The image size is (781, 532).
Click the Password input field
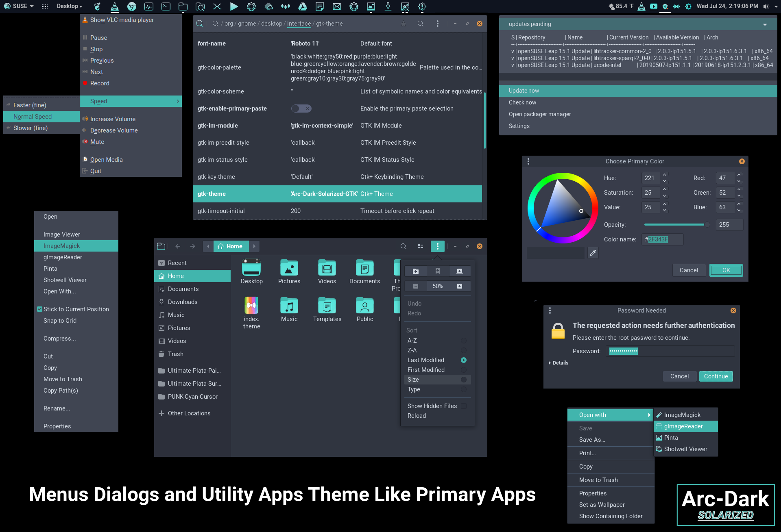670,351
